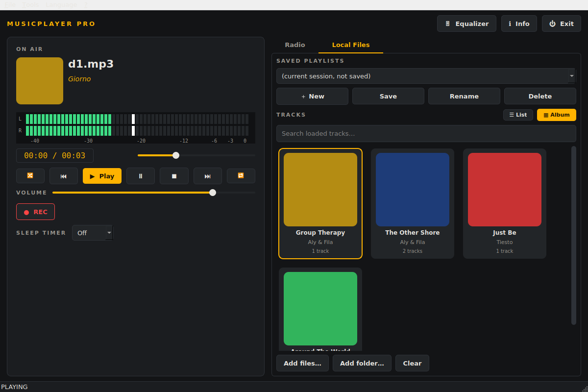Stop playback

174,176
